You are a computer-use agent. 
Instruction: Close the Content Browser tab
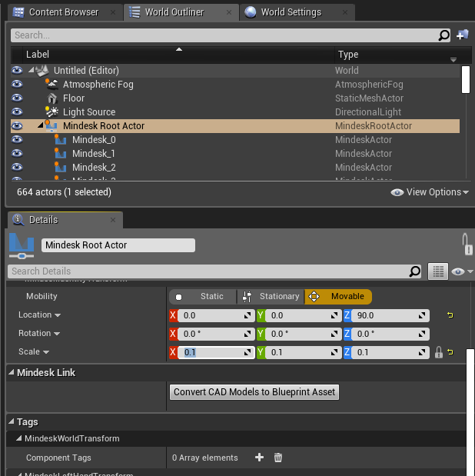pos(113,12)
